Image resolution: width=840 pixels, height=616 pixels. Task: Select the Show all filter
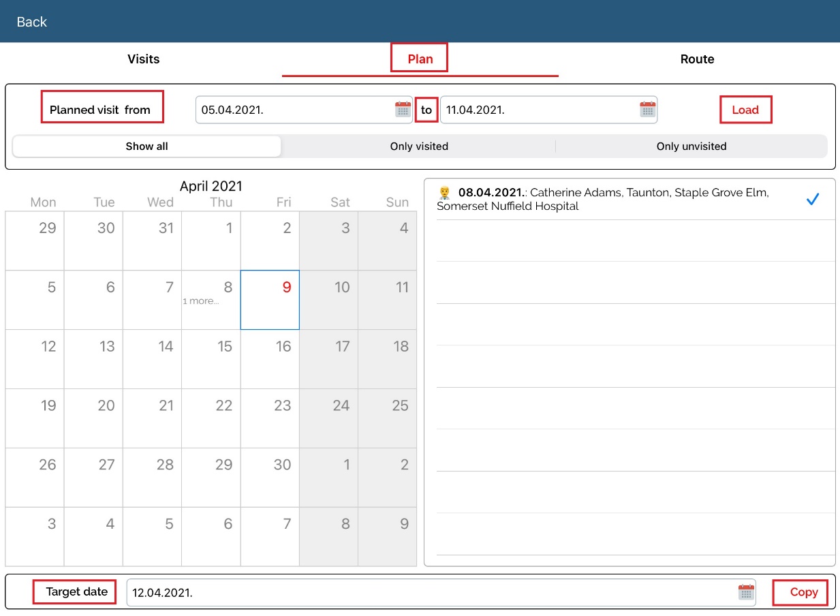tap(146, 147)
